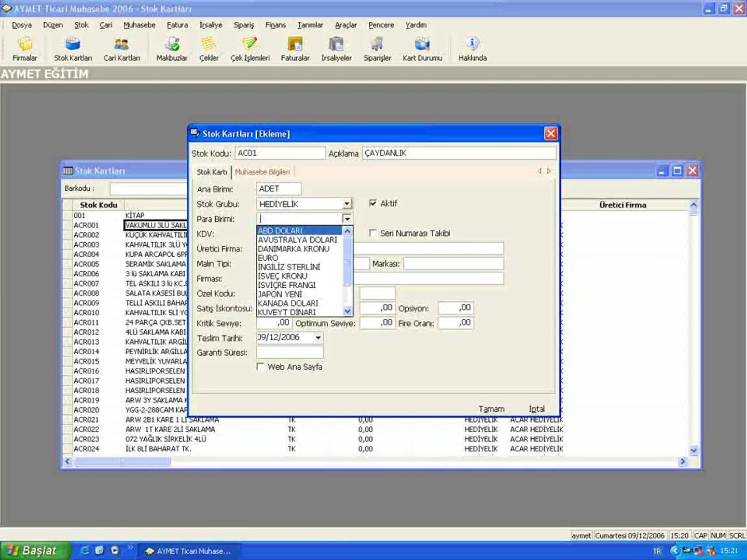Uncheck the Aktif checkbox
Screen dimensions: 747x560
pyautogui.click(x=373, y=203)
